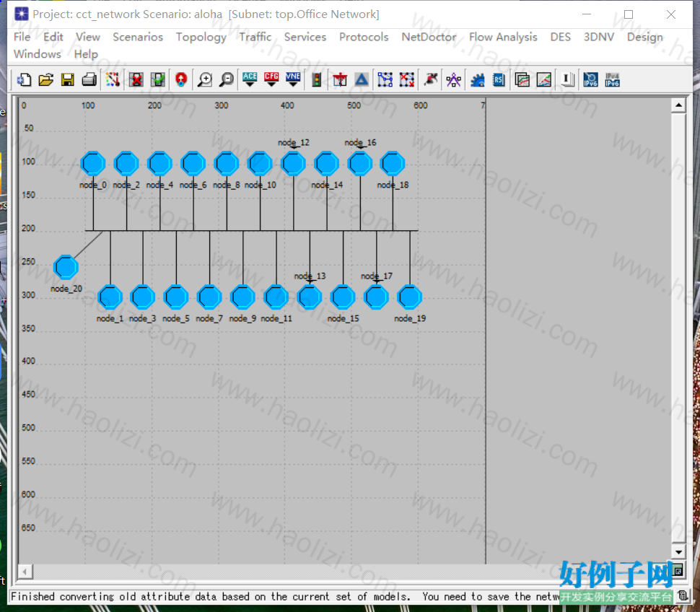Click the Open folder toolbar icon

pyautogui.click(x=46, y=80)
